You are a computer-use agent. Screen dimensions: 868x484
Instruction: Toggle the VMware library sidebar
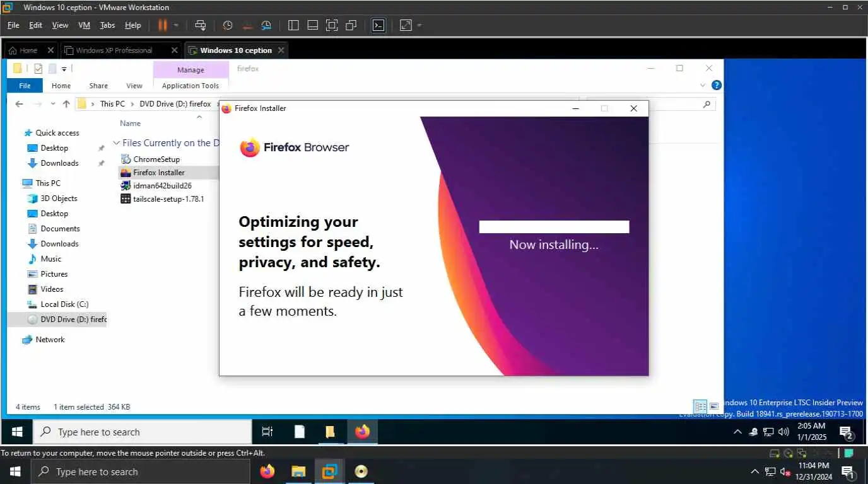[x=293, y=25]
